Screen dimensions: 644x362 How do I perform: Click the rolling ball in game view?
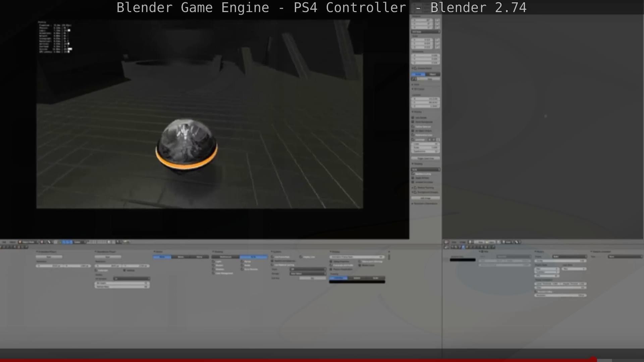pyautogui.click(x=186, y=147)
